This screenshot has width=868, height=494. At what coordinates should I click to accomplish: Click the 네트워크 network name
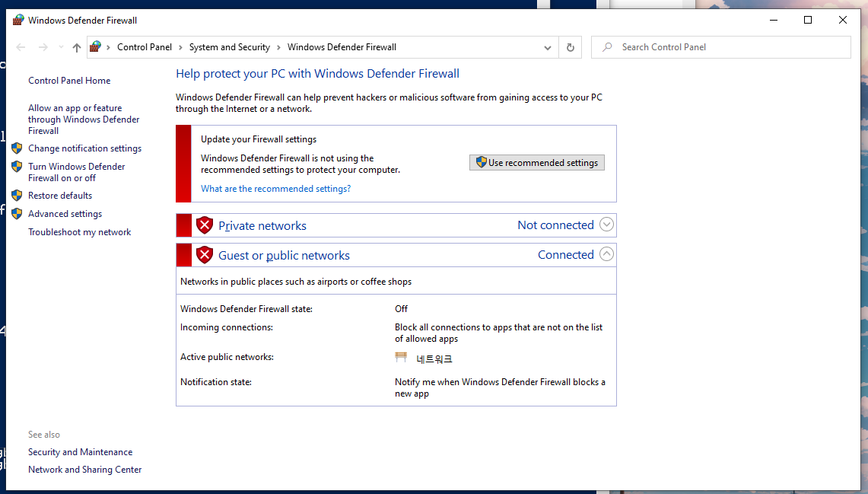tap(434, 359)
